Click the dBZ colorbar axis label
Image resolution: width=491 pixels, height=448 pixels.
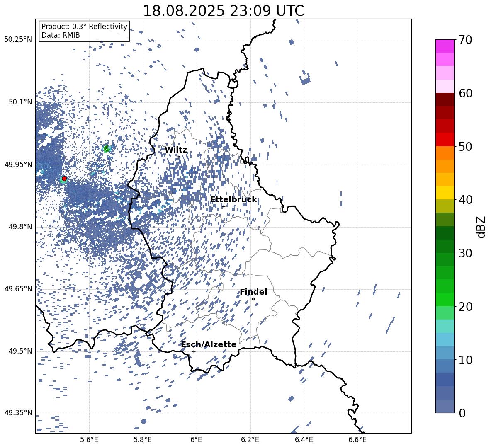pos(481,227)
